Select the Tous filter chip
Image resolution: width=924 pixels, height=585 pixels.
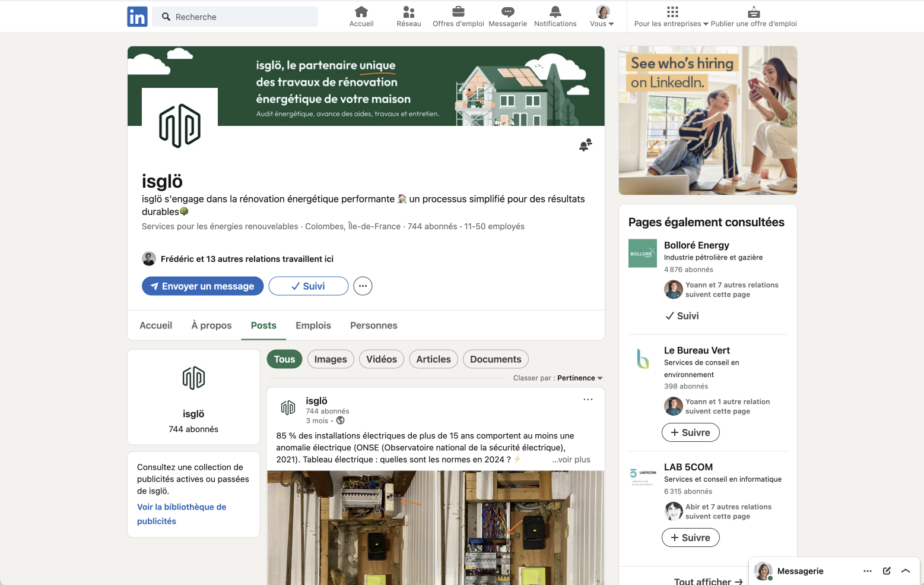coord(284,359)
